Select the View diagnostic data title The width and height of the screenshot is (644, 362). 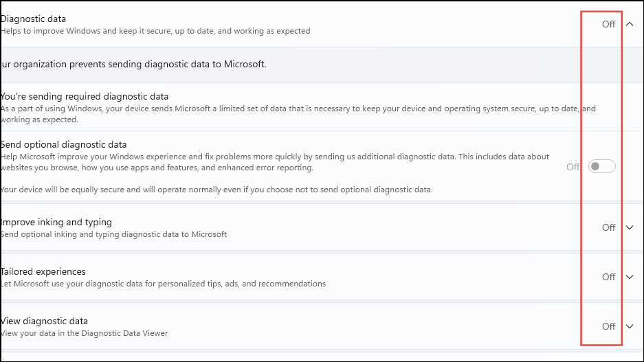45,321
